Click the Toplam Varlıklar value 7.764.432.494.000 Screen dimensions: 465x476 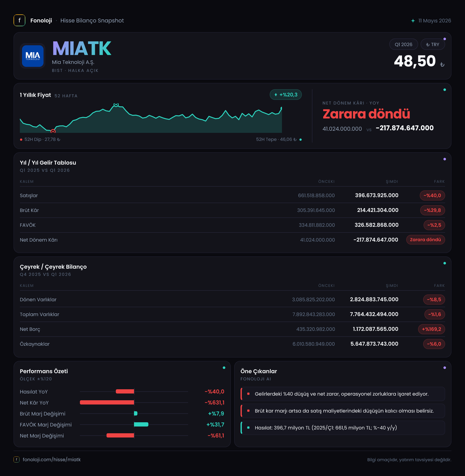point(374,314)
